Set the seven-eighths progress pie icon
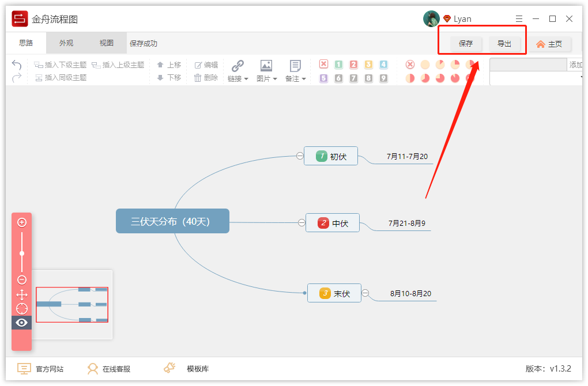This screenshot has height=386, width=588. tap(455, 78)
